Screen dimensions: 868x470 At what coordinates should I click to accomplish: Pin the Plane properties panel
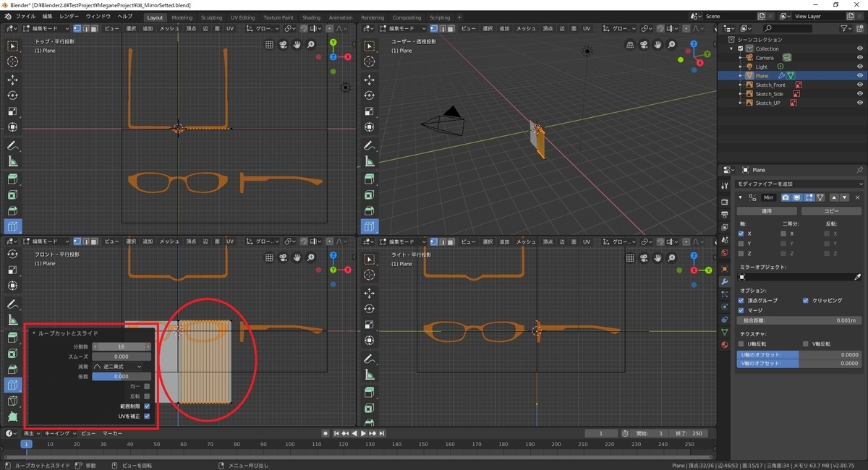pyautogui.click(x=859, y=170)
